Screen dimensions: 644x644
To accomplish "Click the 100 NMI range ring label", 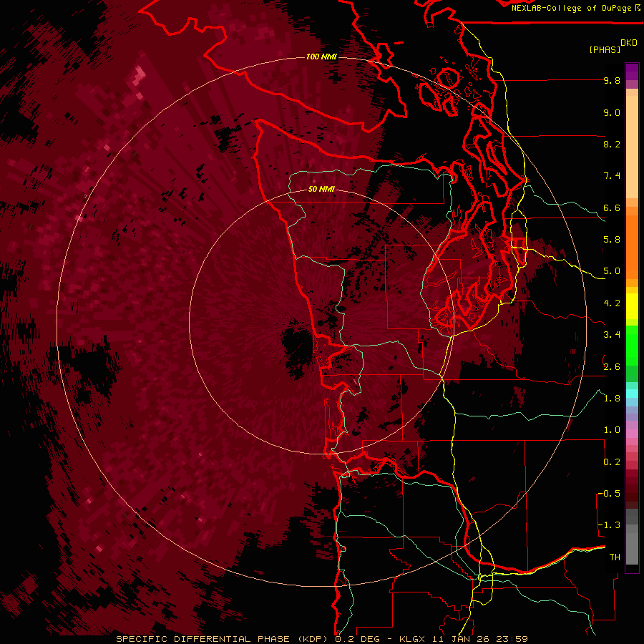I will (321, 57).
